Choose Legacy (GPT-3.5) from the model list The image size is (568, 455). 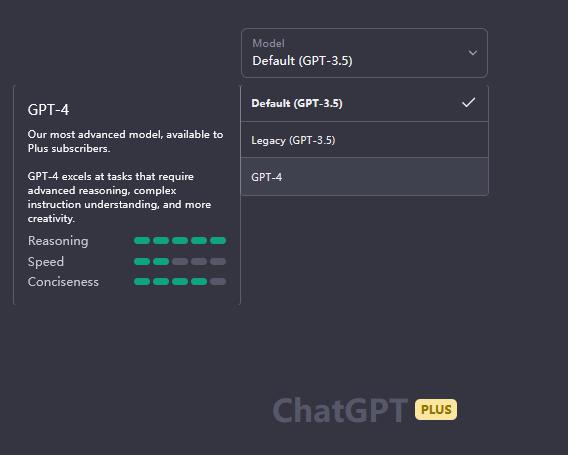(364, 140)
